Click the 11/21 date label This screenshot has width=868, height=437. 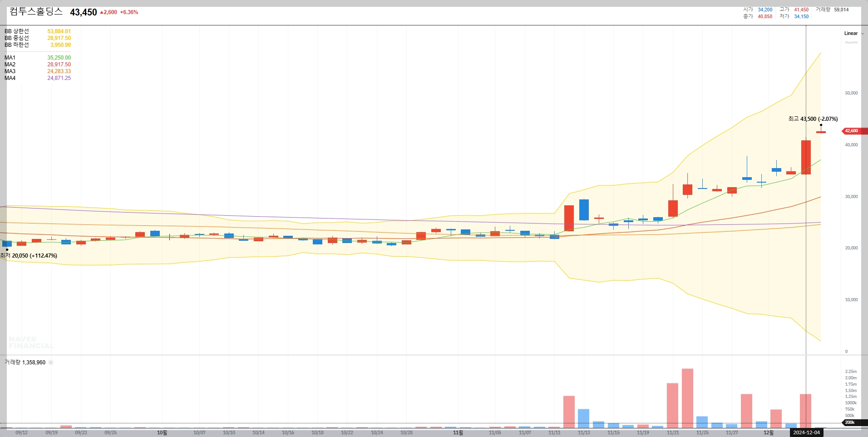pyautogui.click(x=673, y=432)
